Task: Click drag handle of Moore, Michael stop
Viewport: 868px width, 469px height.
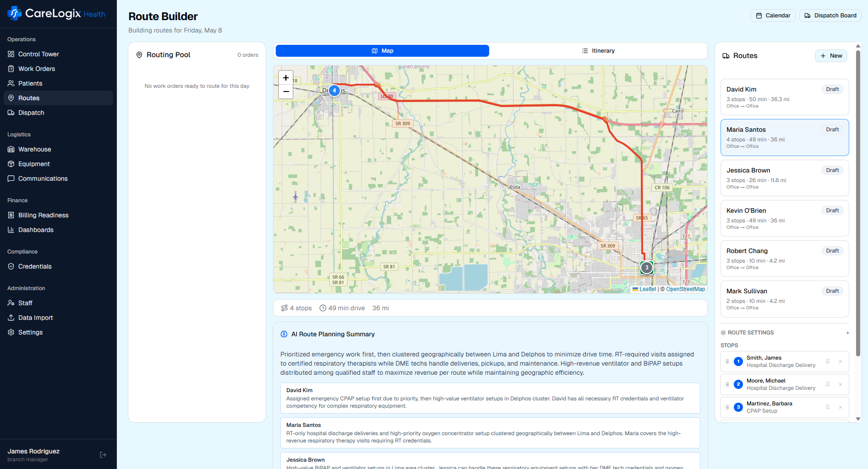Action: click(727, 384)
